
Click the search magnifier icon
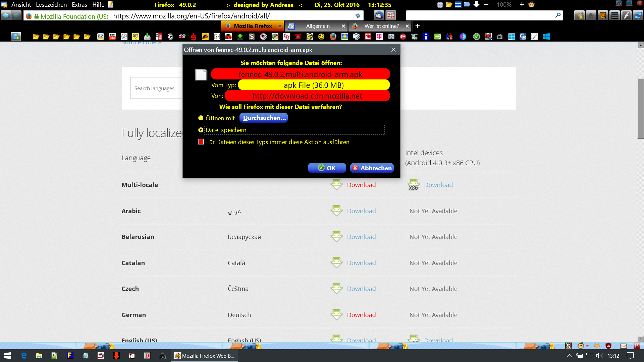(x=558, y=15)
